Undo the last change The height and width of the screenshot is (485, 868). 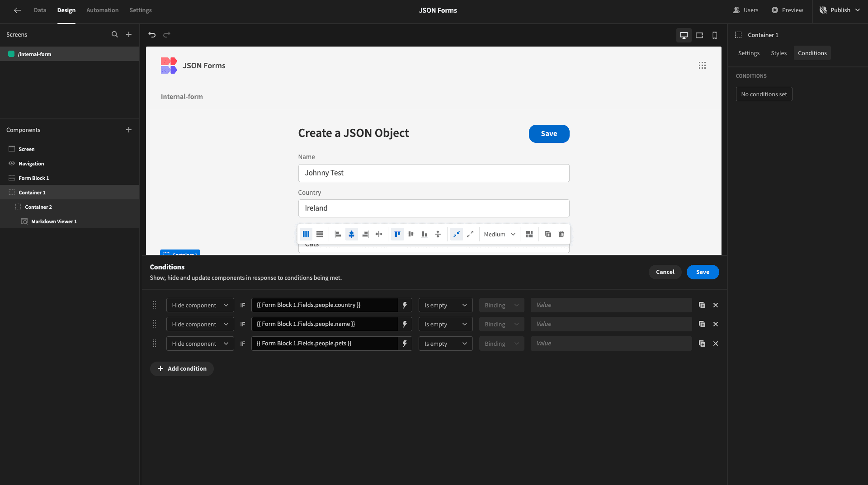(152, 34)
